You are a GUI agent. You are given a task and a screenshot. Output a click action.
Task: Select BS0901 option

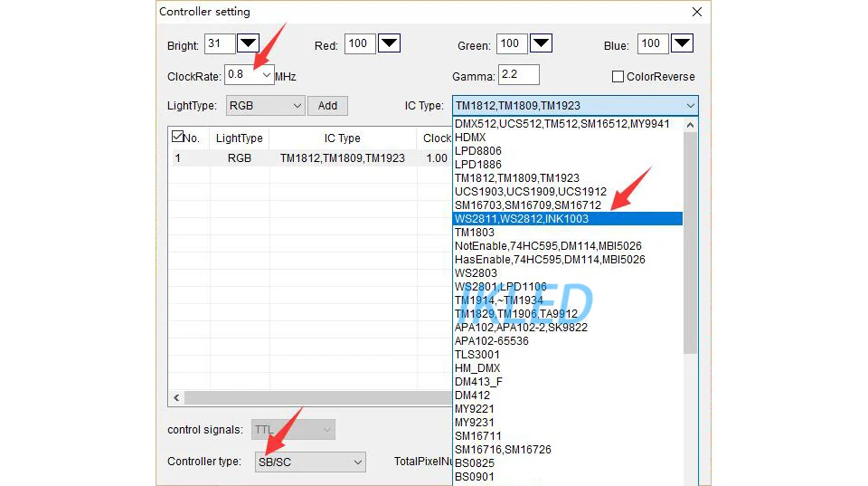pos(568,477)
